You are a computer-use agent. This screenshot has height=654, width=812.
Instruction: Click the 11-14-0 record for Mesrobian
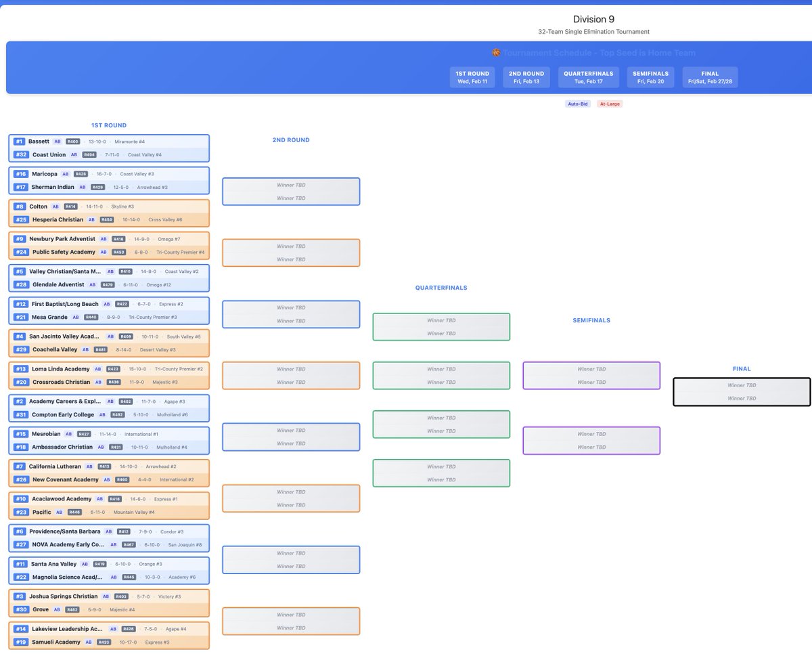click(108, 434)
